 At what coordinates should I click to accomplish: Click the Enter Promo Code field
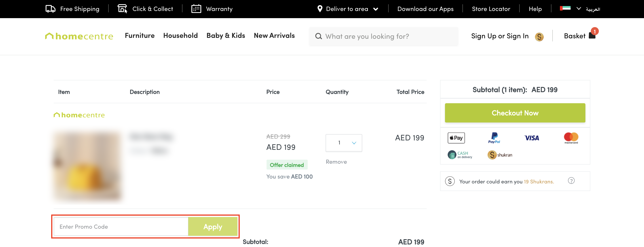pos(121,227)
